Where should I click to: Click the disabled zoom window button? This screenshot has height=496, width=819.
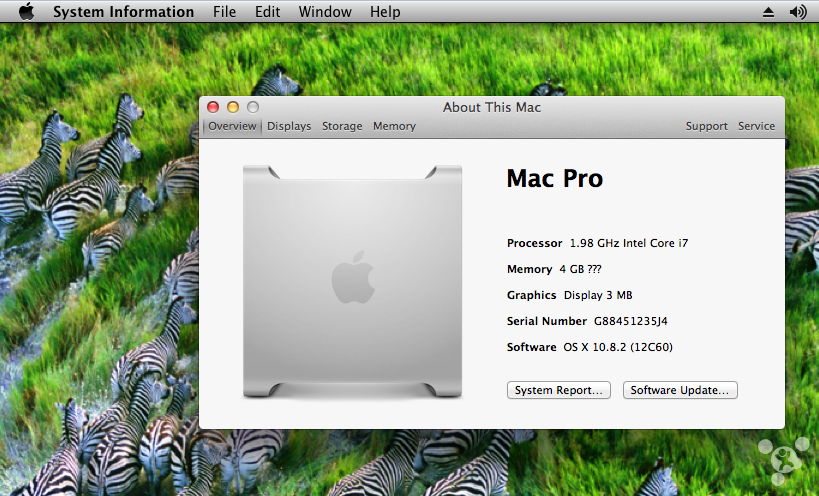(253, 107)
